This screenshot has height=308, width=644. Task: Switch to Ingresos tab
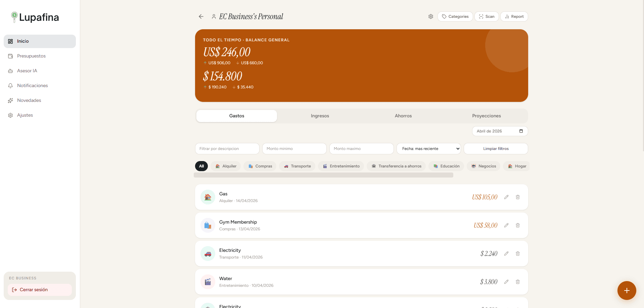(320, 116)
